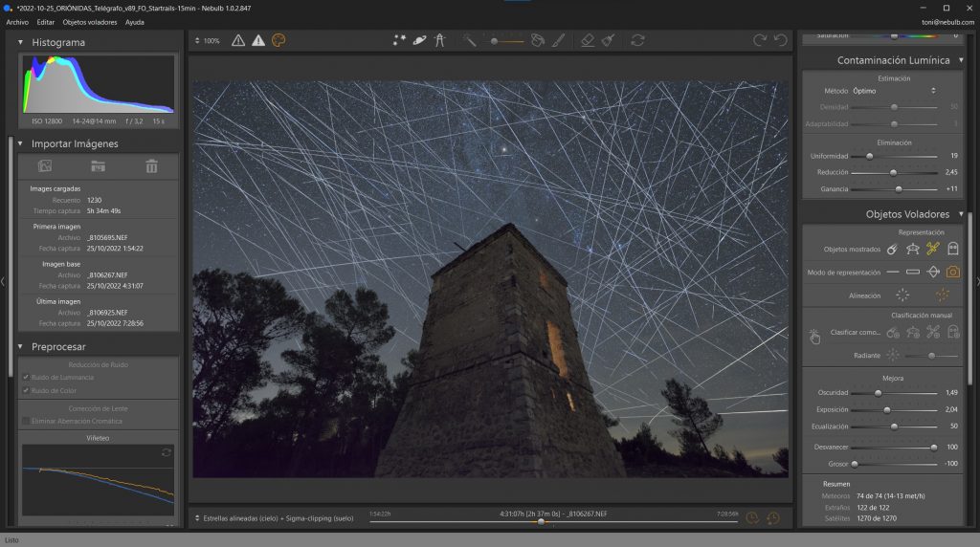980x547 pixels.
Task: Select the eraser tool in toolbar
Action: (588, 40)
